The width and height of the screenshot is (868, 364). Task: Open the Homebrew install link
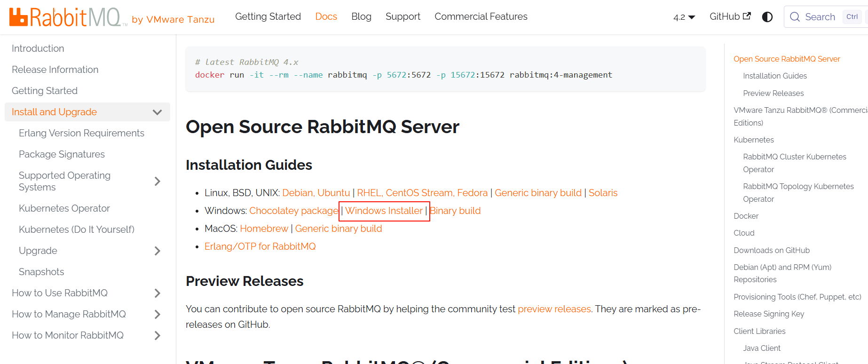tap(264, 229)
